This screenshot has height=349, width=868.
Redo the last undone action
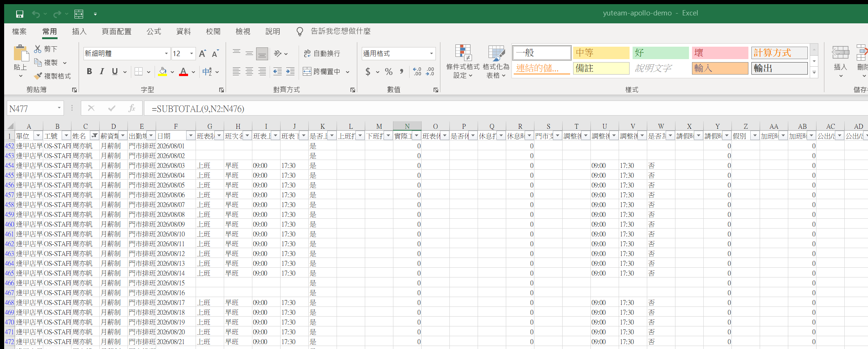(x=57, y=14)
